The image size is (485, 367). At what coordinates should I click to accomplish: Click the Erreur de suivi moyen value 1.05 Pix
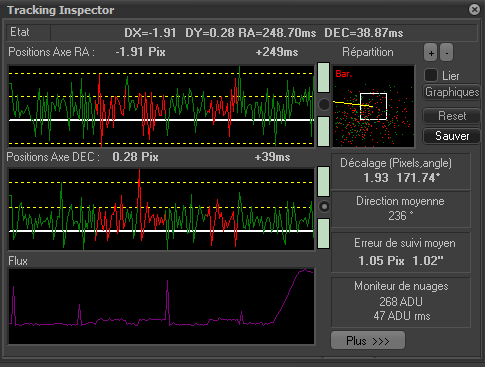[x=381, y=261]
